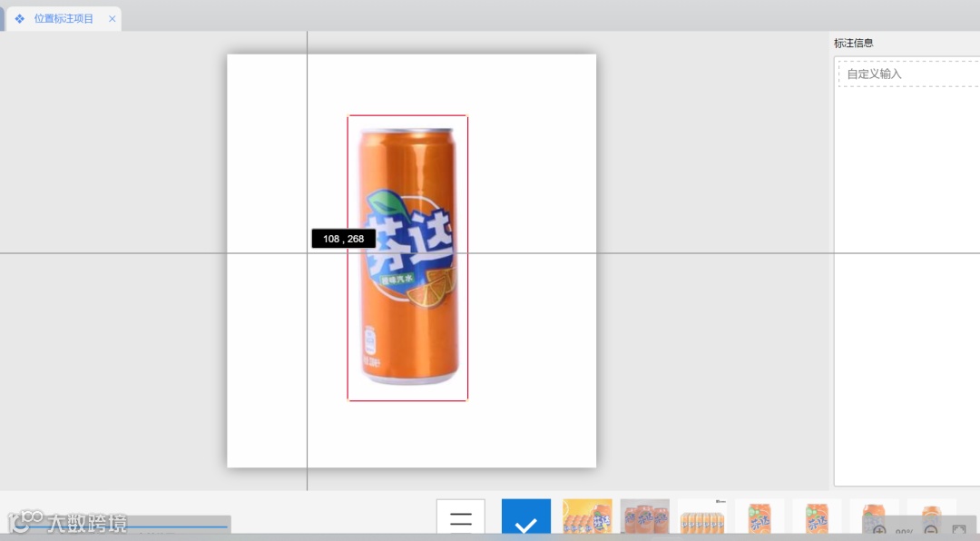This screenshot has width=980, height=541.
Task: Select the red bounding box around the can
Action: [407, 258]
